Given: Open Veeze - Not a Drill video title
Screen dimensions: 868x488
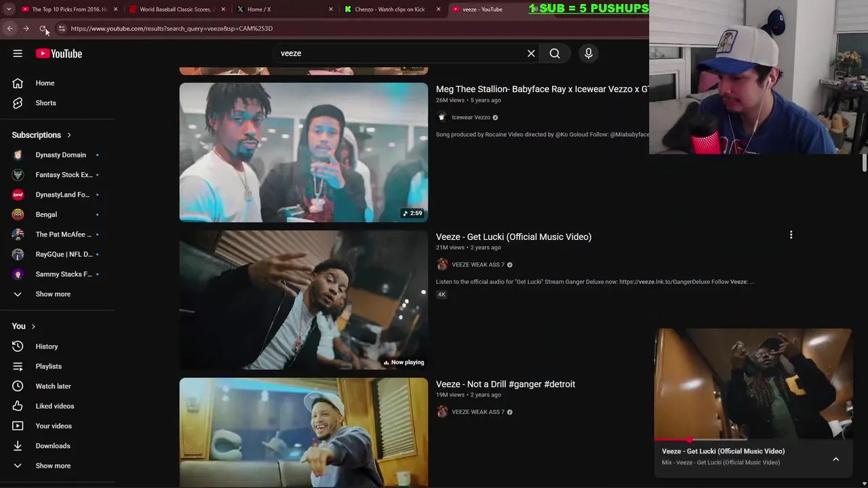Looking at the screenshot, I should (505, 384).
